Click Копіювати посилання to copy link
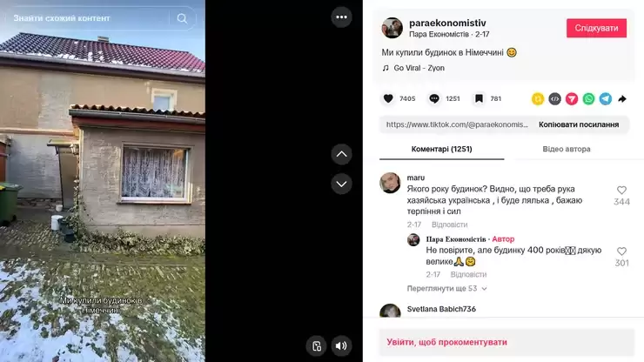 pyautogui.click(x=578, y=124)
